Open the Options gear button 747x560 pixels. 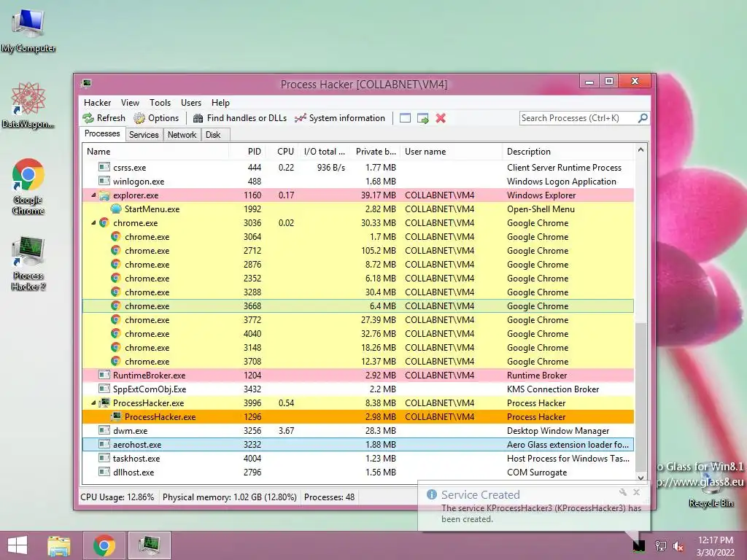(156, 118)
